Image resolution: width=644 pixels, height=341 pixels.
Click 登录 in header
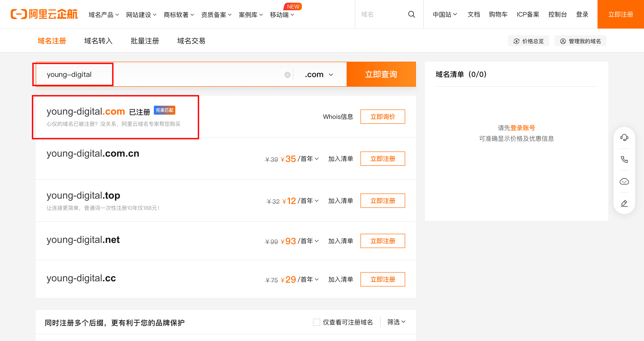582,15
